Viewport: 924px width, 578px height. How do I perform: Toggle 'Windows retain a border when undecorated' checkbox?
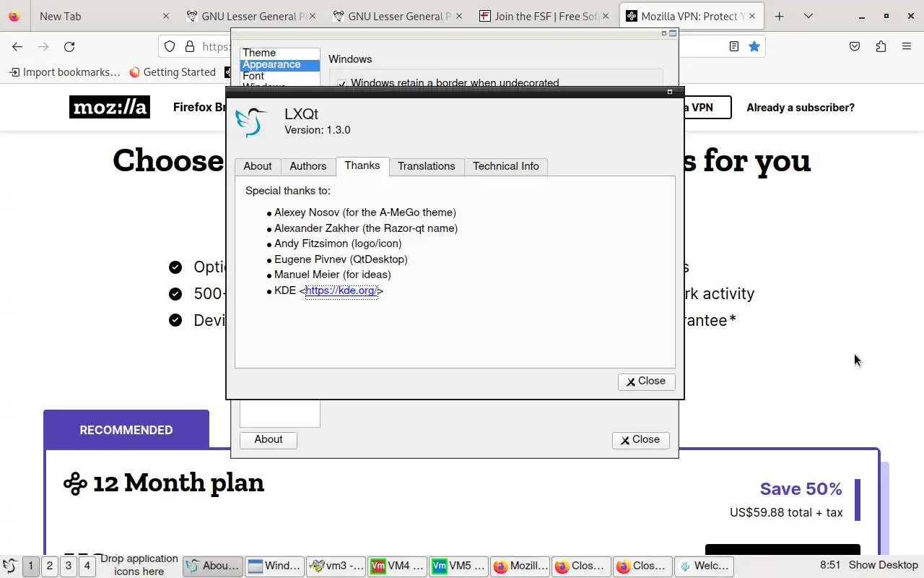(x=342, y=83)
